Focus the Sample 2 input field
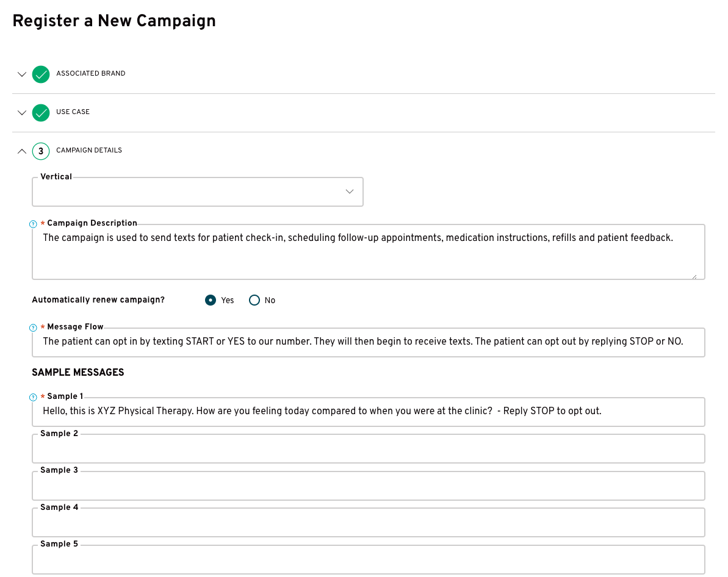This screenshot has width=728, height=577. (x=369, y=449)
